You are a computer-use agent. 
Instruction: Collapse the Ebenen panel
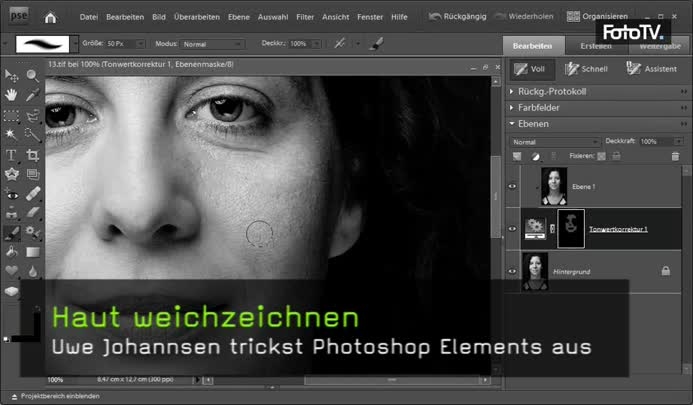(x=512, y=124)
